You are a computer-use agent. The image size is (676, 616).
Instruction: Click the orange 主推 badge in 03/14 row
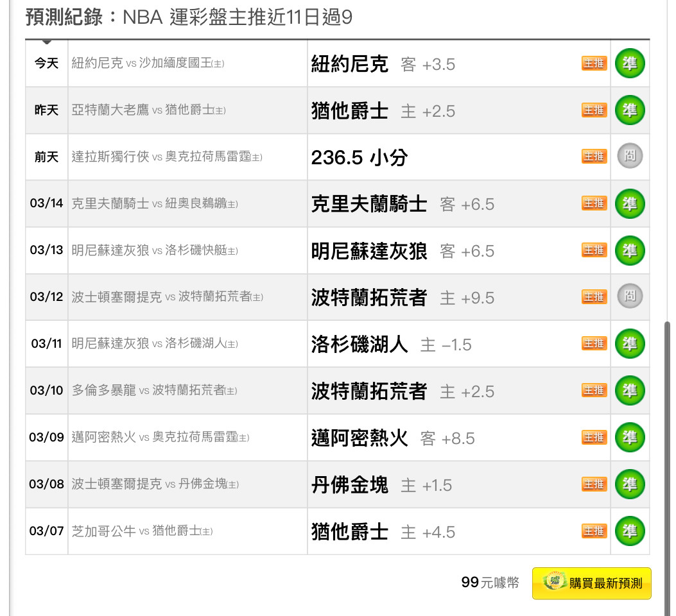tap(594, 203)
